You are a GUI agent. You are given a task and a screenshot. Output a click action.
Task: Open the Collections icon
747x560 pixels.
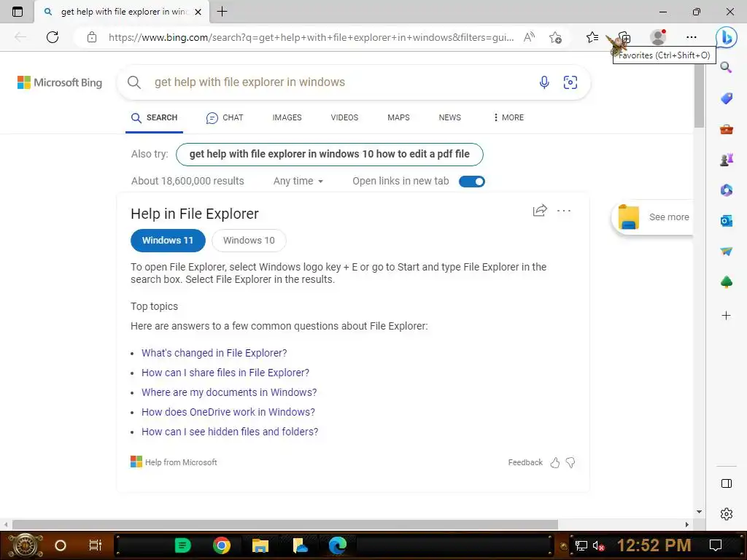pyautogui.click(x=624, y=37)
